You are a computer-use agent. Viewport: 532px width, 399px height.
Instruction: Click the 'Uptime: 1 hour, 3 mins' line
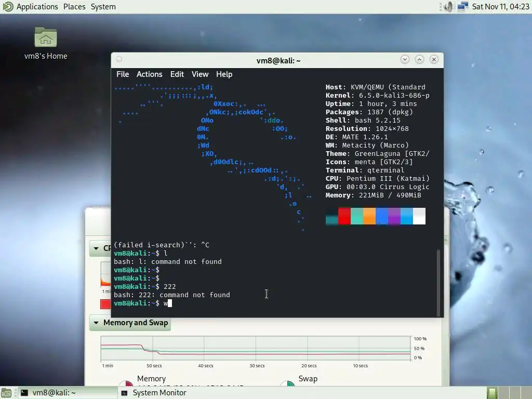371,104
